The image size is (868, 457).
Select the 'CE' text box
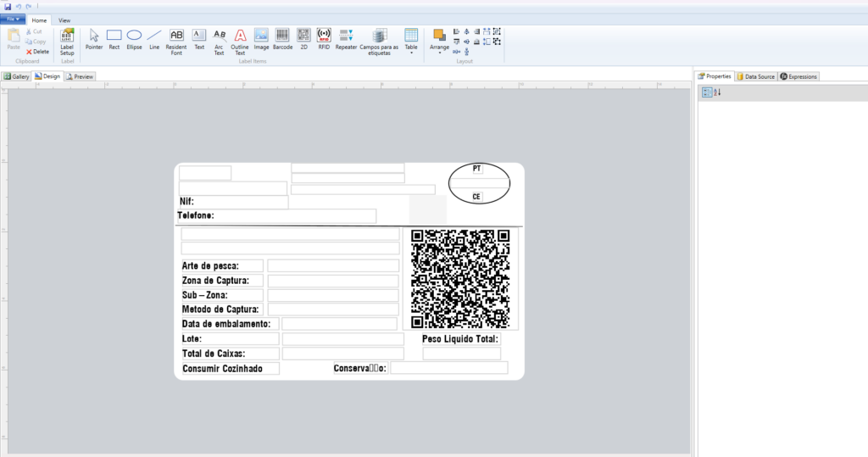(x=476, y=197)
